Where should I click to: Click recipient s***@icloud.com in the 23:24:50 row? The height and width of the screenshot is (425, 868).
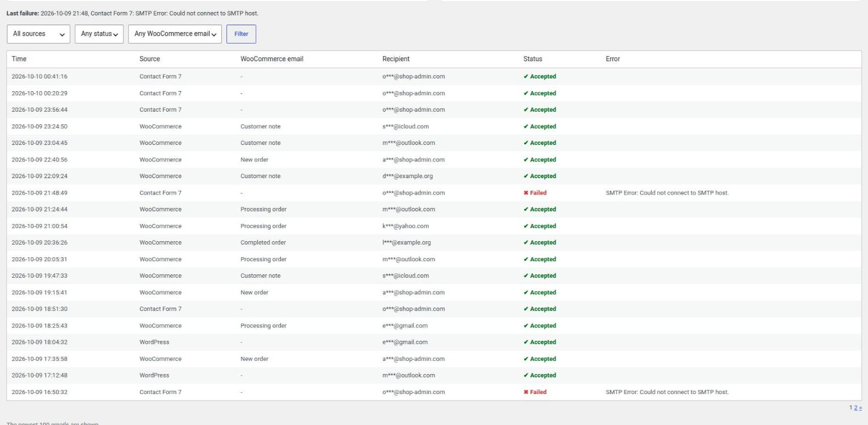406,126
